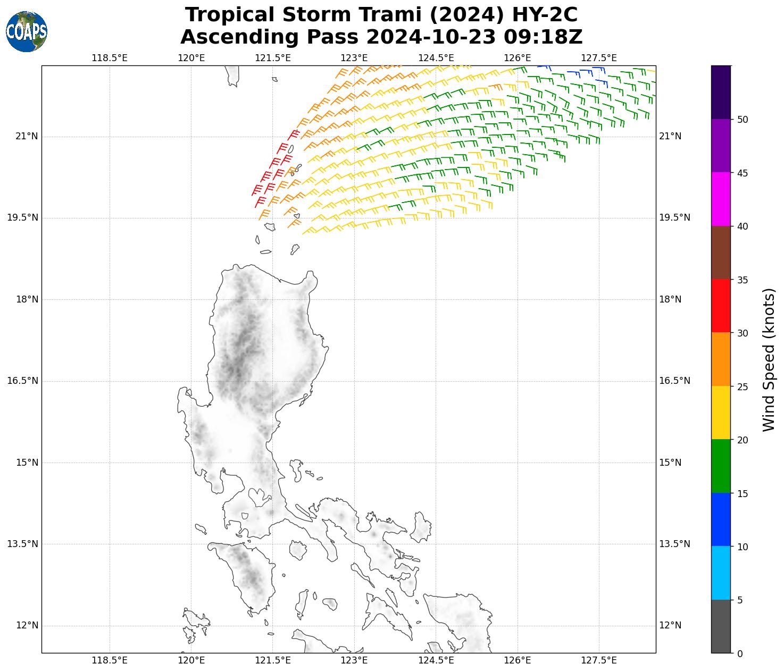Pick the gray 0–5 knot colorbar band
784x672 pixels.
tap(721, 626)
